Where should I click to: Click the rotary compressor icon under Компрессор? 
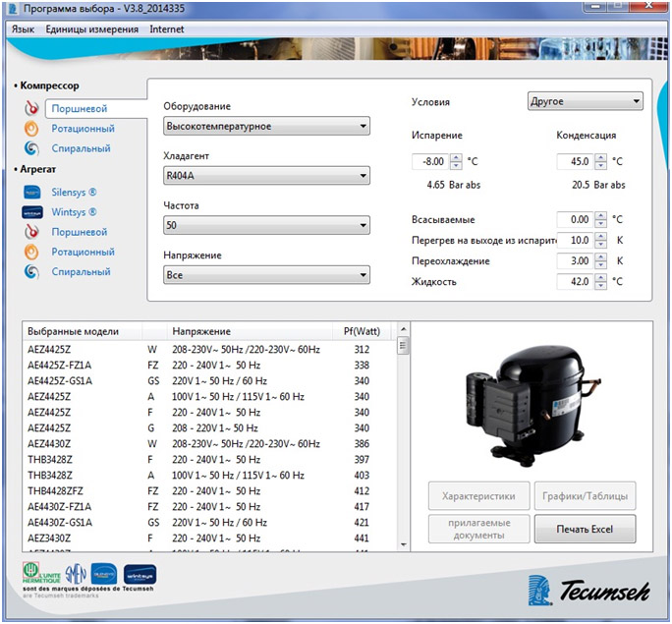[31, 129]
